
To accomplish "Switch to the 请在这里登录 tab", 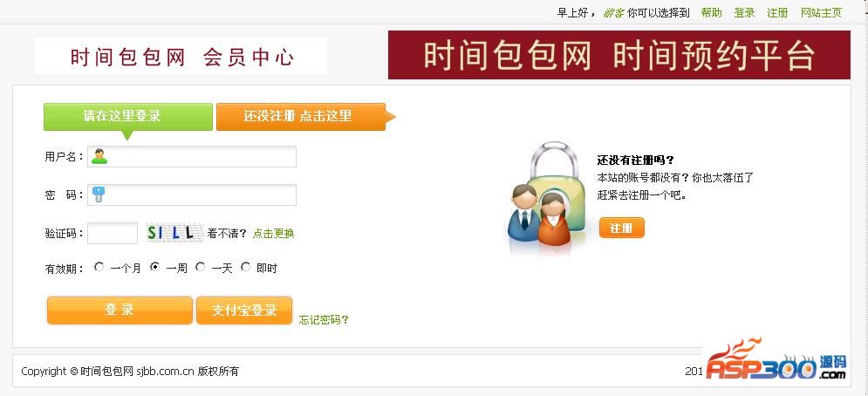I will [x=128, y=117].
